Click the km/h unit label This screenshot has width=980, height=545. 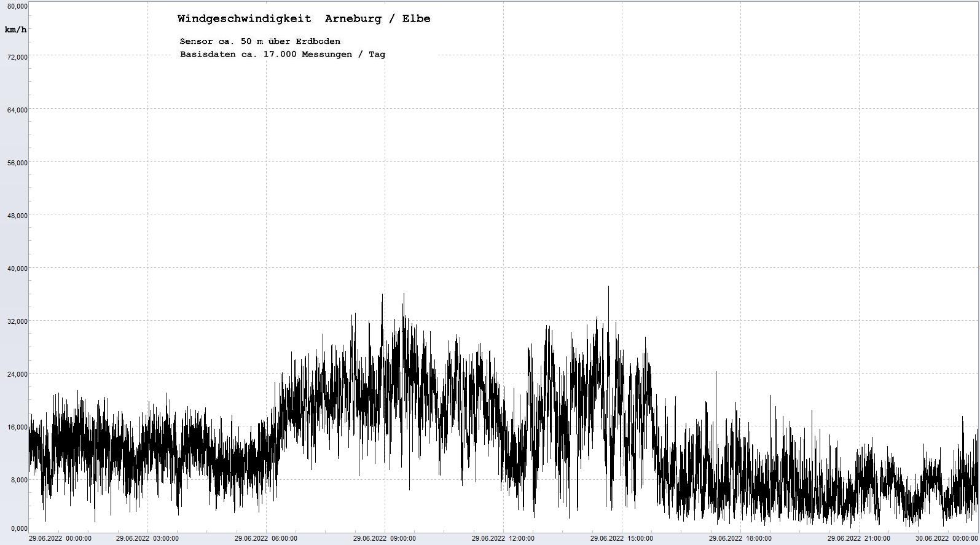coord(15,29)
